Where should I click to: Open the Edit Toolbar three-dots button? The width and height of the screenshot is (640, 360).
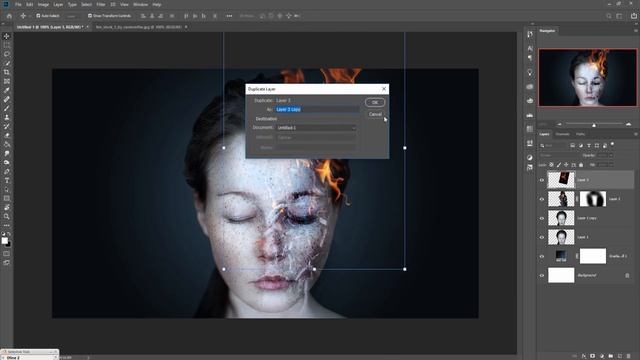(x=7, y=225)
